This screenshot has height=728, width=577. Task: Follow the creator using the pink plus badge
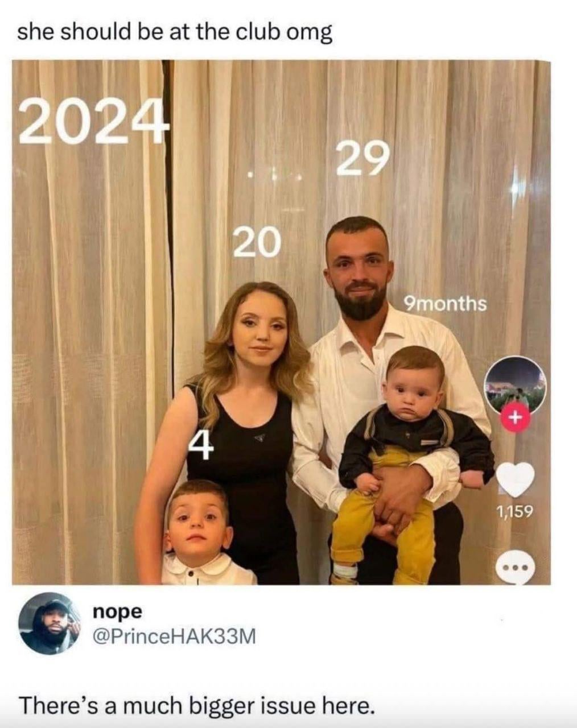pyautogui.click(x=514, y=418)
